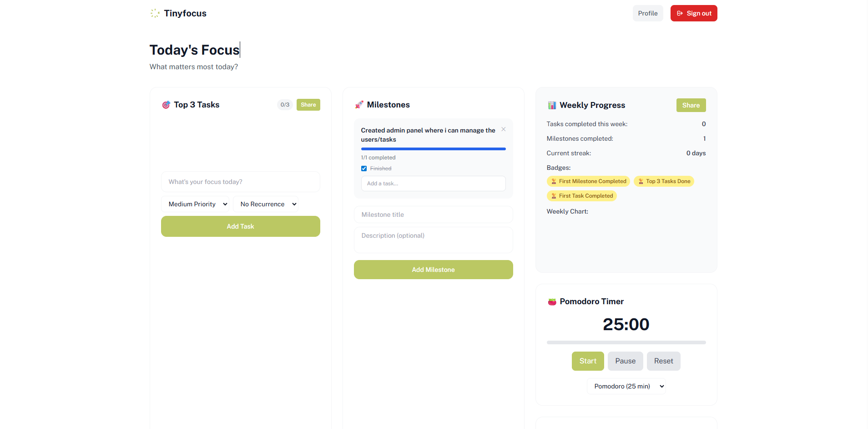Screen dimensions: 868x429
Task: Open the Pomodoro (25 min) duration selector
Action: (626, 386)
